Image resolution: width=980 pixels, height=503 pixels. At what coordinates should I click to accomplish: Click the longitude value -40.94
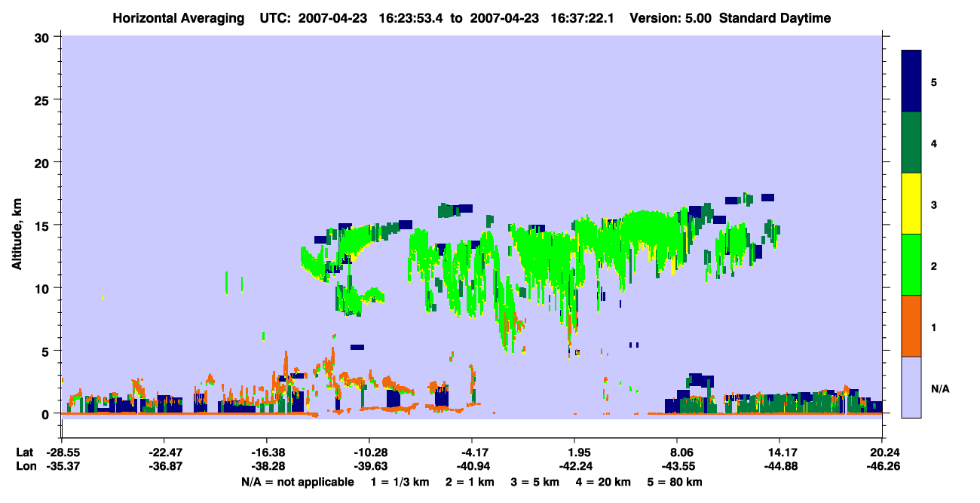471,466
